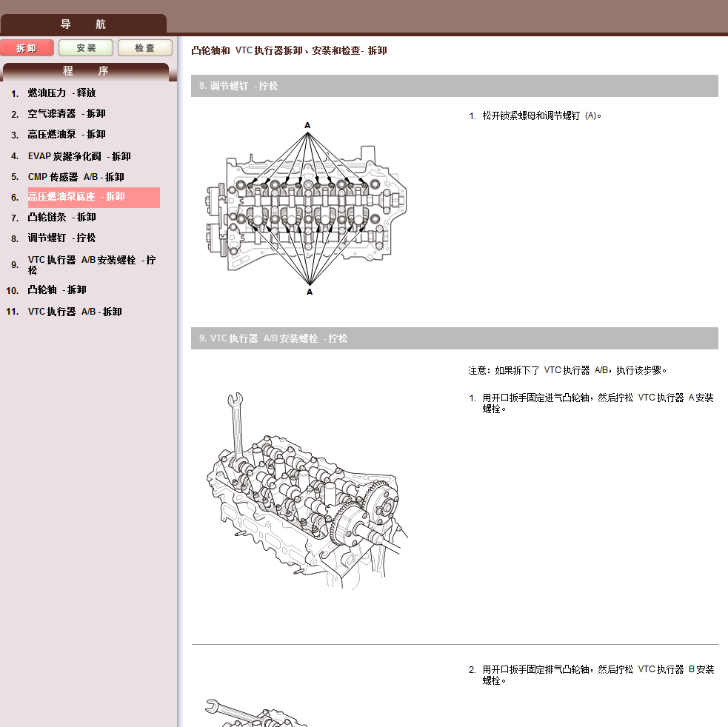Viewport: 728px width, 727px height.
Task: Open the 导航 navigation tab
Action: point(84,24)
